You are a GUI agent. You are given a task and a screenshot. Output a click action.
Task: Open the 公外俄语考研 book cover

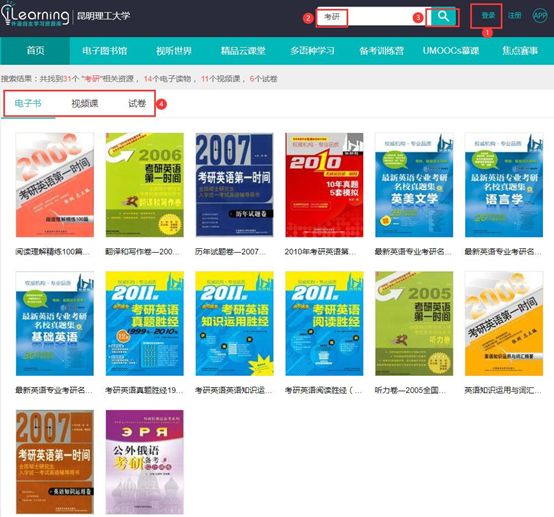click(145, 462)
